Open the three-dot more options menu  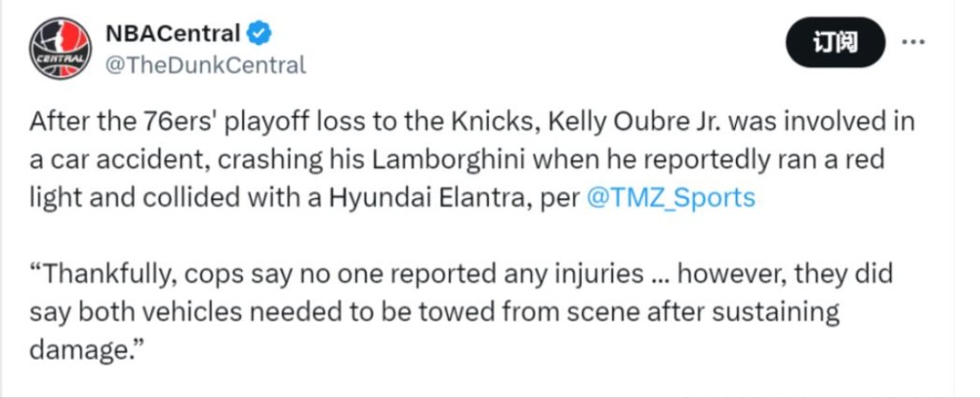tap(915, 41)
